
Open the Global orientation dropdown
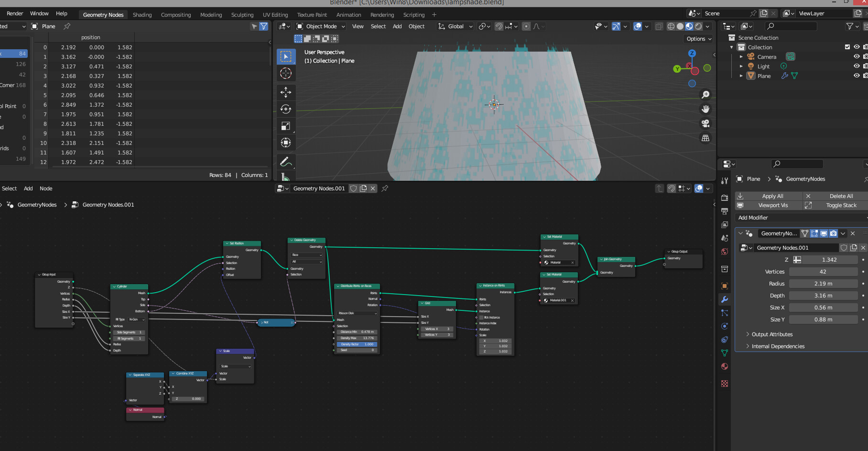point(456,26)
